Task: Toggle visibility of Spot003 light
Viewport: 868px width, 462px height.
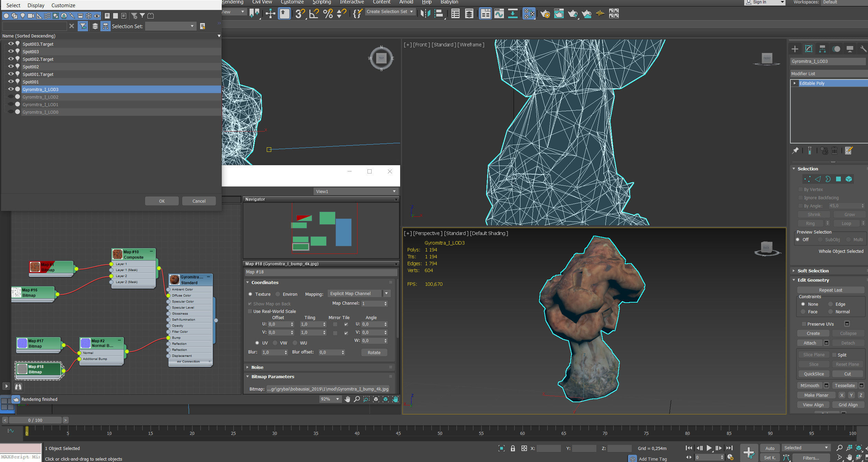Action: pos(11,52)
